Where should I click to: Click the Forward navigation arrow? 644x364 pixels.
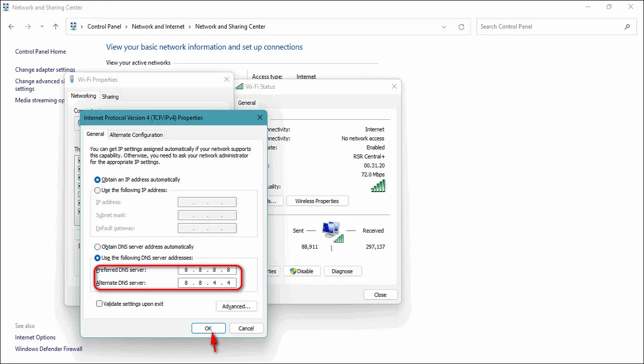[x=28, y=27]
